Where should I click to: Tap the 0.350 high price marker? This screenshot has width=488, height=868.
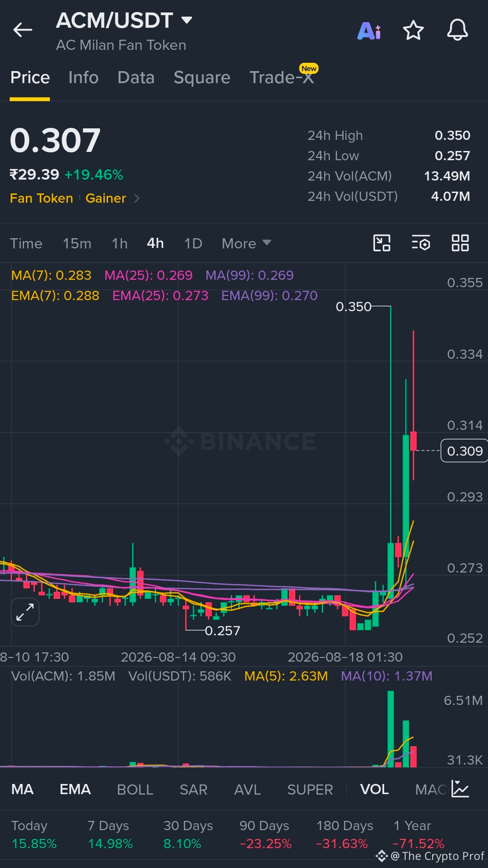click(354, 307)
